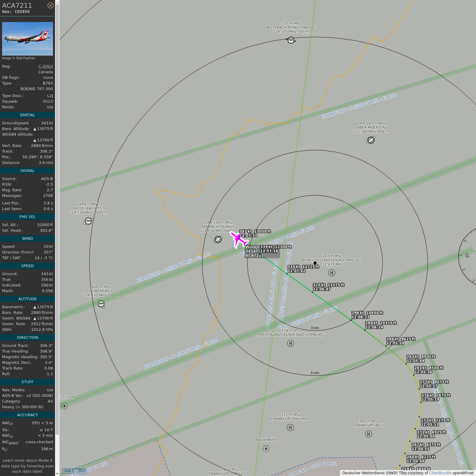Click the sidebar scrollbar up arrow
The width and height of the screenshot is (476, 476).
click(x=57, y=2)
